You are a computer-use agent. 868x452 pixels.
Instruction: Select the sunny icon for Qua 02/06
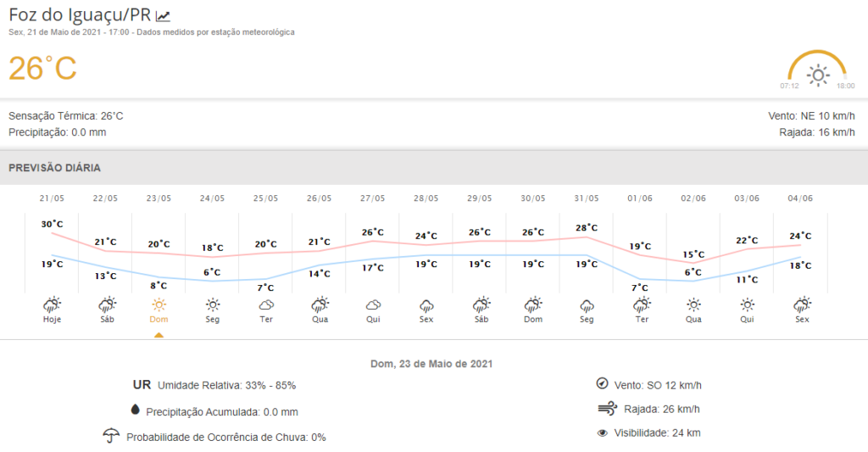coord(693,304)
